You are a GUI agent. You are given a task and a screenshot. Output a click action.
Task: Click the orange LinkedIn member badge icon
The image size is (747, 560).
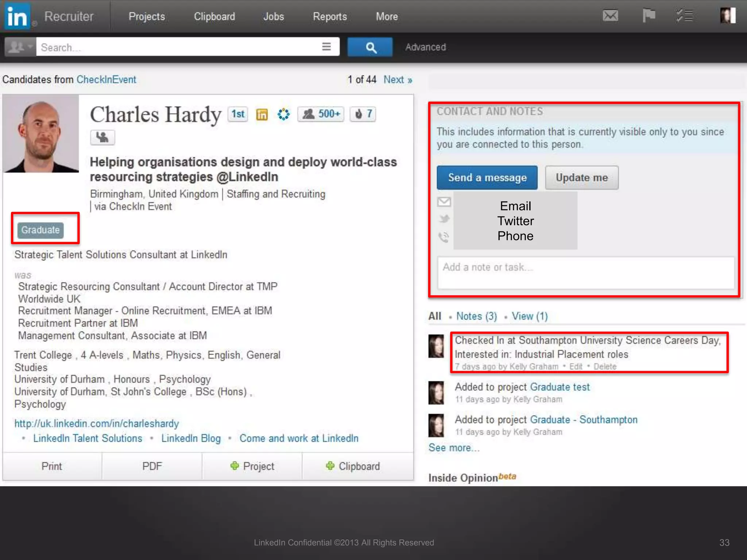tap(262, 114)
